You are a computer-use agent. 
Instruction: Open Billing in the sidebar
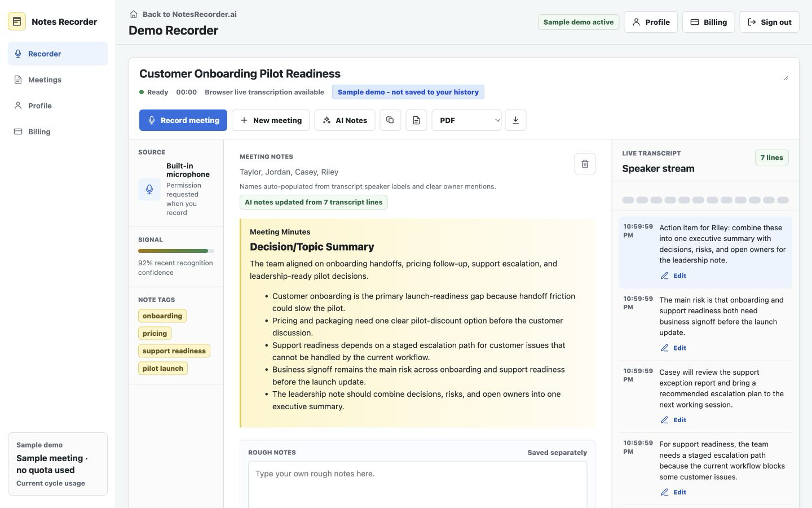click(x=58, y=132)
